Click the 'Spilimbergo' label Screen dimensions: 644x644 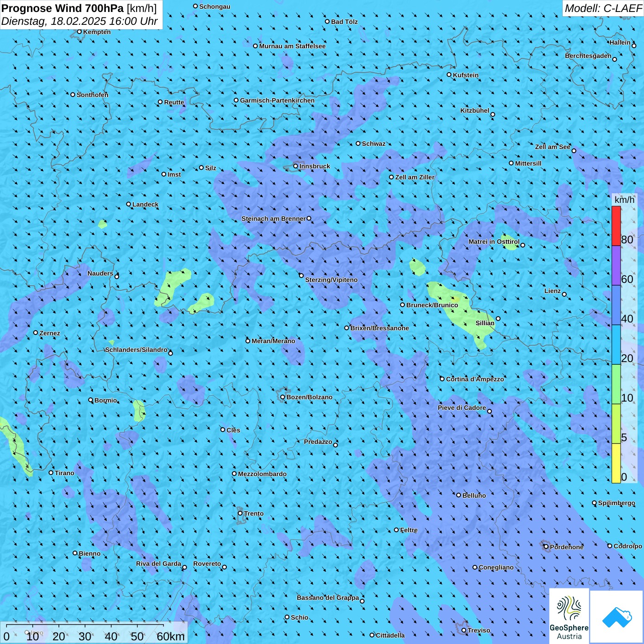pos(616,503)
